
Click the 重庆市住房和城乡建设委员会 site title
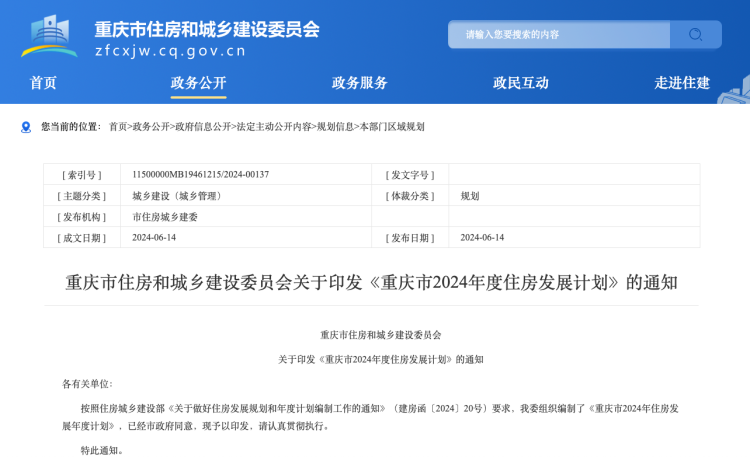click(207, 29)
